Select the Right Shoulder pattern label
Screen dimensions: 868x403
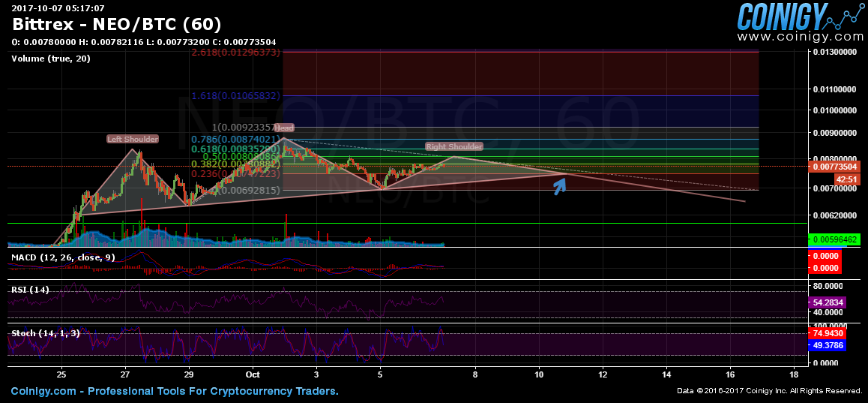(x=454, y=146)
